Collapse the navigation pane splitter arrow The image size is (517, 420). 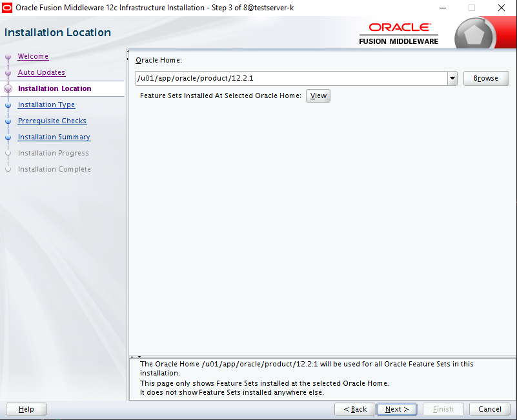pos(128,51)
